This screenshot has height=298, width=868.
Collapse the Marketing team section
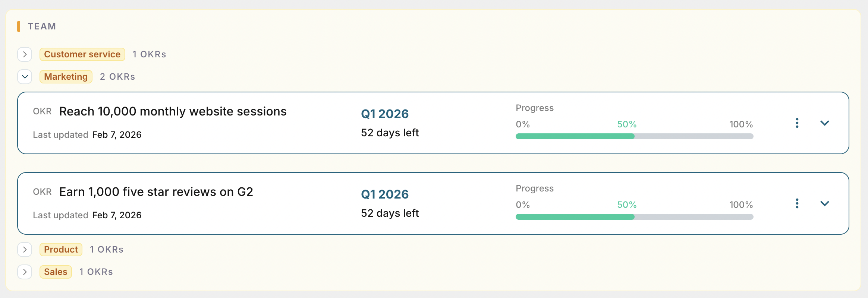[24, 77]
